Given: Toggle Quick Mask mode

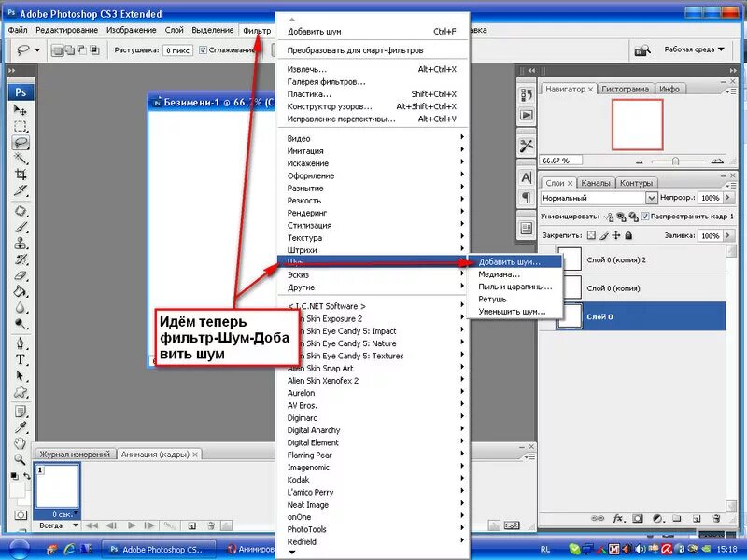Looking at the screenshot, I should click(x=21, y=515).
